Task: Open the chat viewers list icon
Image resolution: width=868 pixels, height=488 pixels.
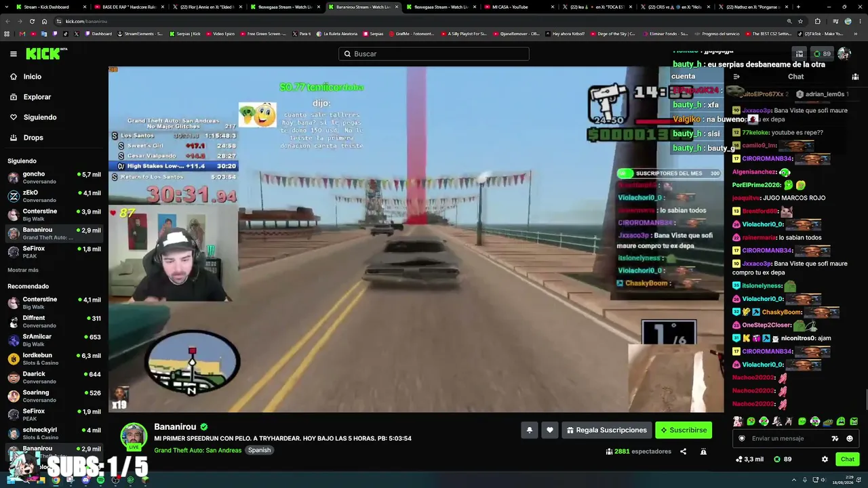Action: pyautogui.click(x=855, y=77)
